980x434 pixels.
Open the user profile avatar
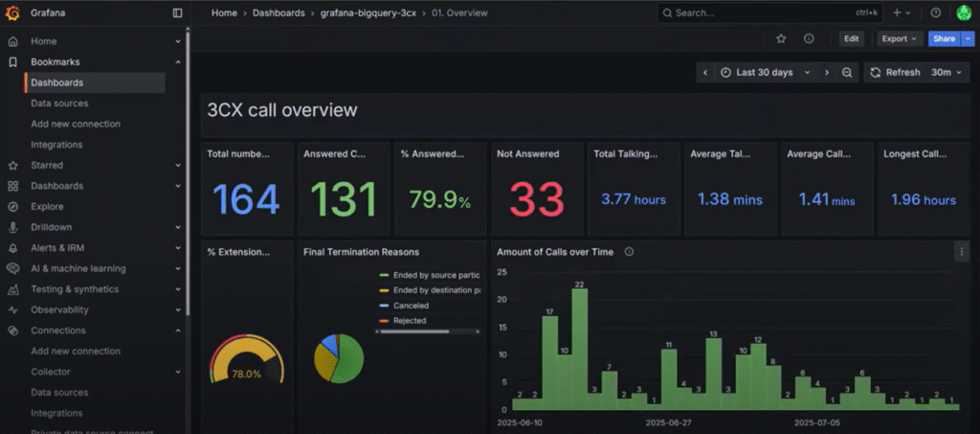coord(963,12)
